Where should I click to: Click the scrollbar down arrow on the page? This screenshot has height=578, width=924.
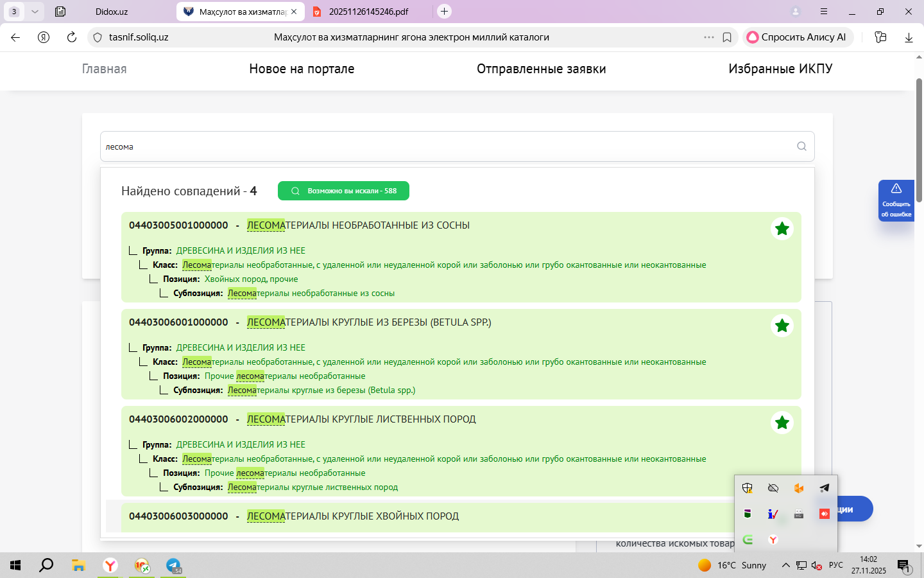[x=919, y=546]
